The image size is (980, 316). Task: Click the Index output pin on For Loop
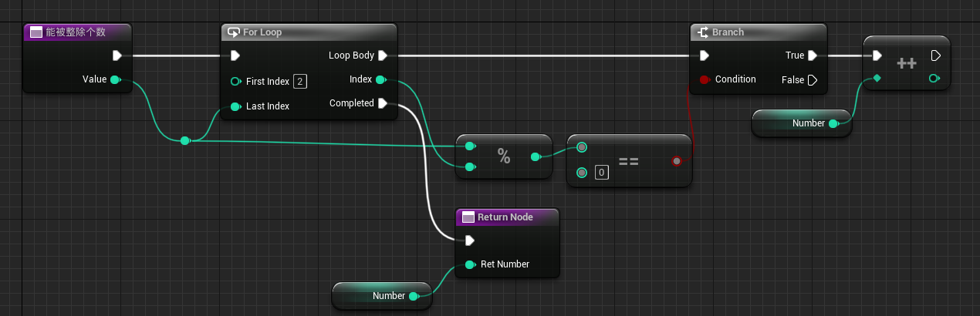click(380, 79)
